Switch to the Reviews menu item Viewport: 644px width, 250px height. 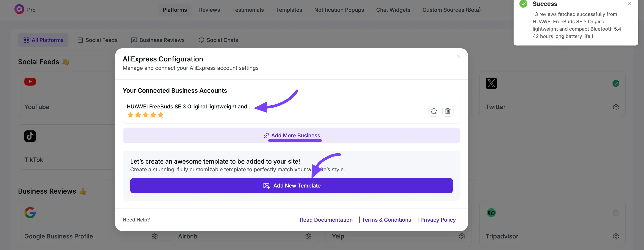tap(209, 10)
